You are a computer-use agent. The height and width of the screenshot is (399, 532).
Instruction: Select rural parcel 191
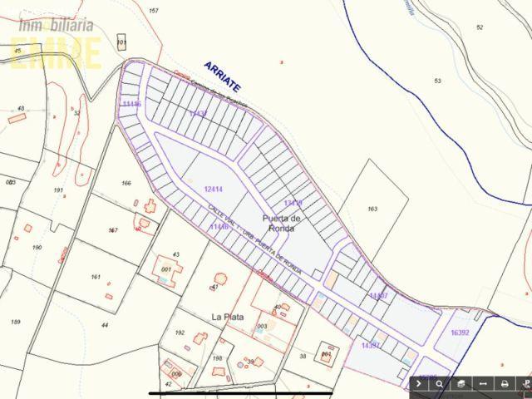[58, 190]
